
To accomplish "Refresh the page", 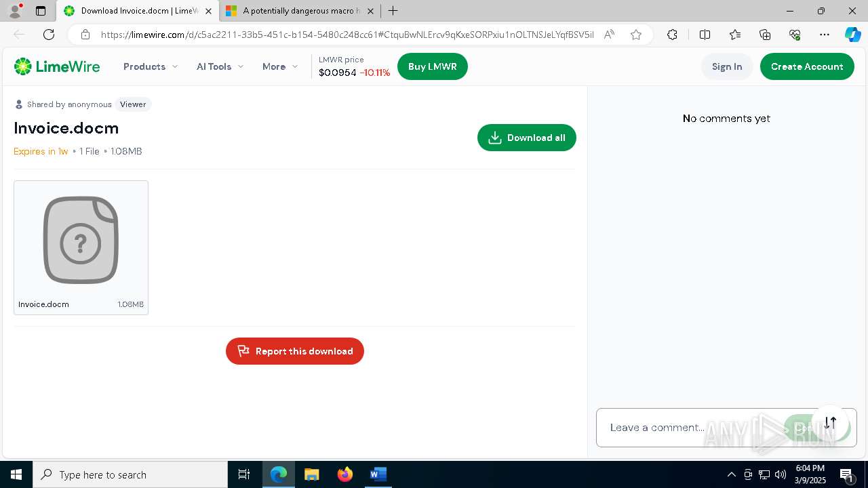I will click(49, 35).
